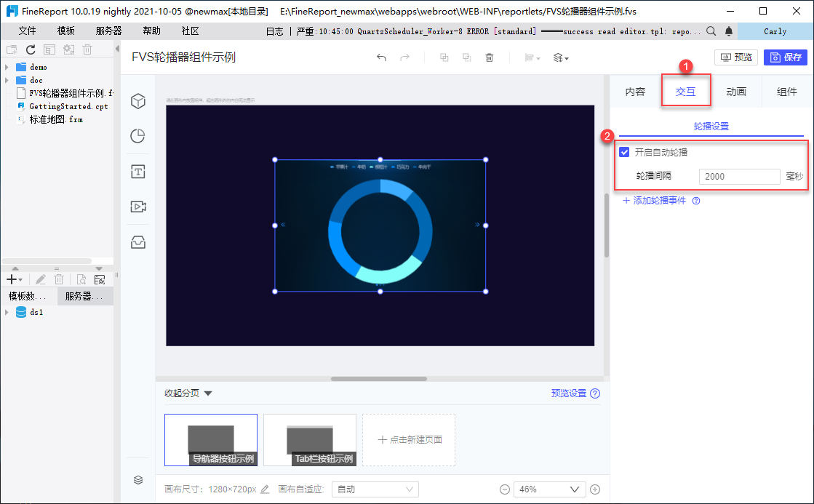Open the 社区 menu
Image resolution: width=814 pixels, height=504 pixels.
tap(191, 31)
